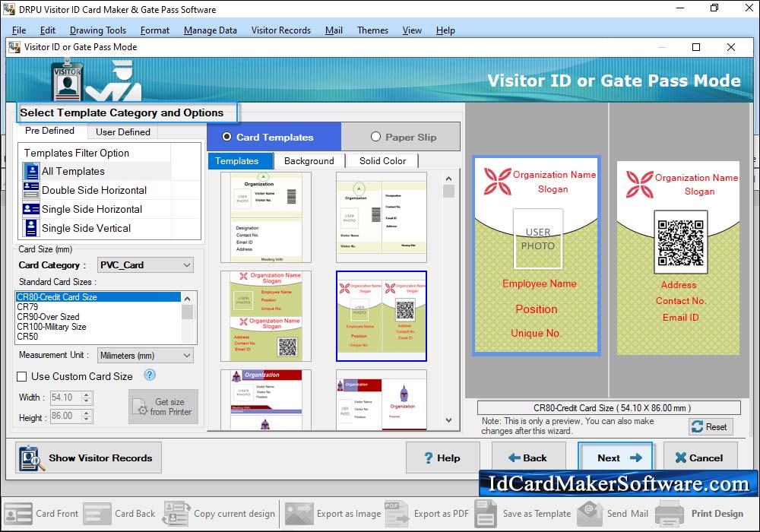The height and width of the screenshot is (532, 760).
Task: Open the Drawing Tools menu
Action: (x=98, y=30)
